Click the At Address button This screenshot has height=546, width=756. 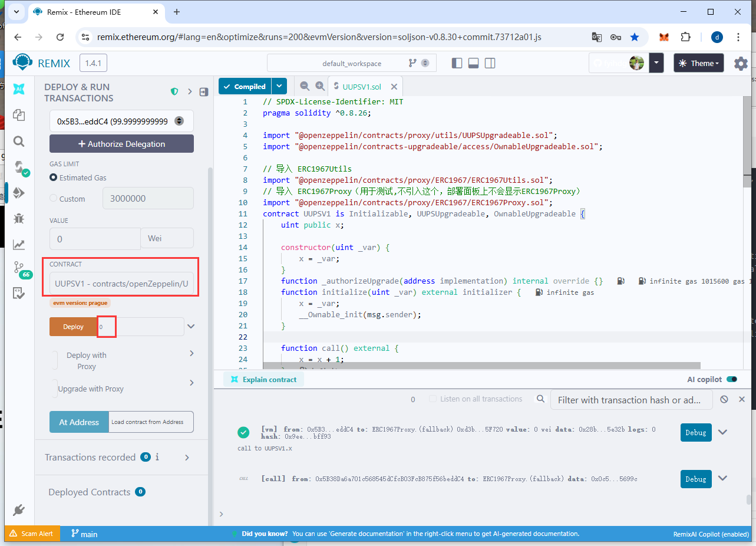coord(79,422)
